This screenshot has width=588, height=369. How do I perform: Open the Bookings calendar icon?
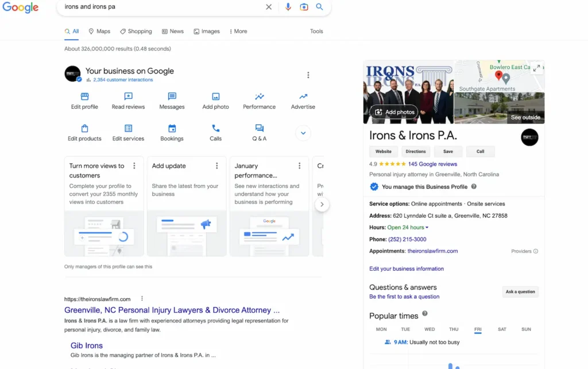point(172,129)
